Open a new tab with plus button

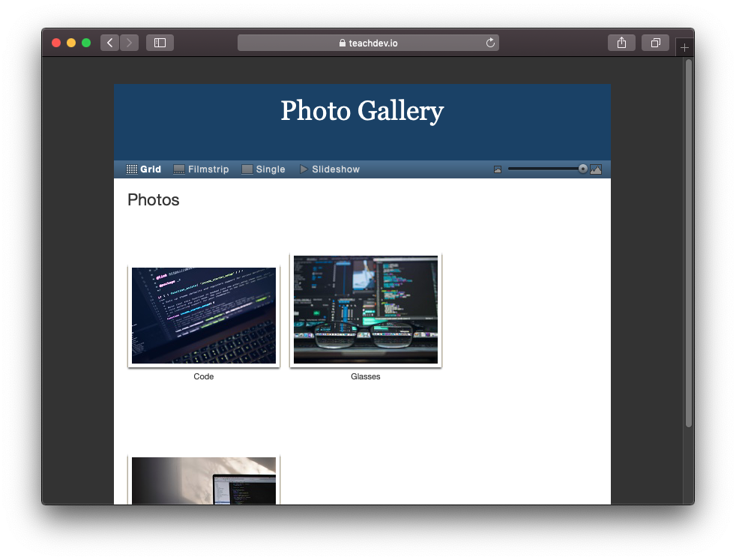click(684, 47)
